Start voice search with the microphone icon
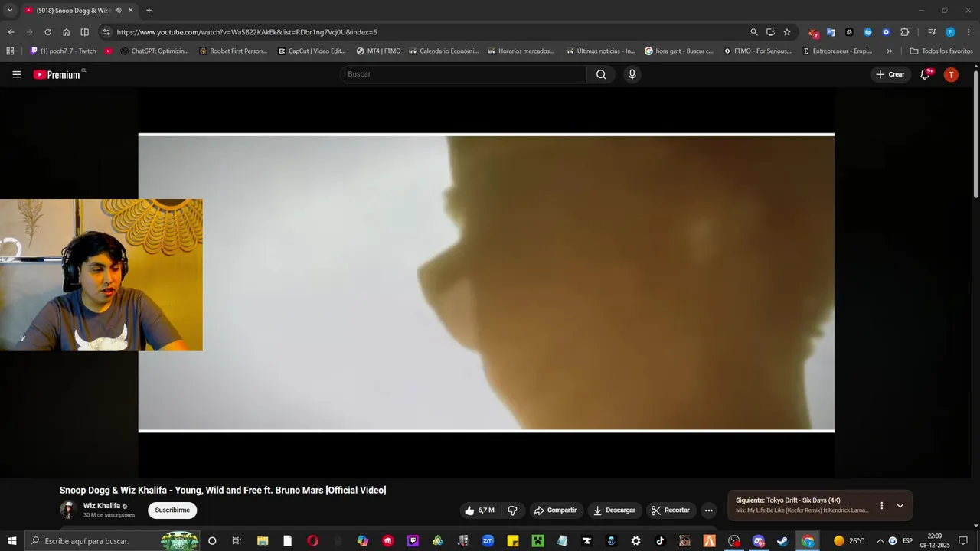The width and height of the screenshot is (980, 551). [632, 74]
